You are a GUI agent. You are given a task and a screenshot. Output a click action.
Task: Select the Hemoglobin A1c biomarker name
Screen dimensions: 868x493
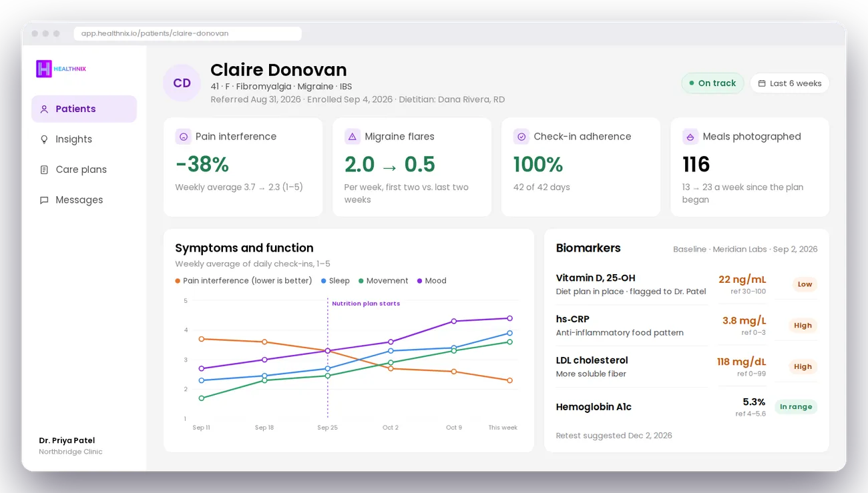[x=594, y=407]
